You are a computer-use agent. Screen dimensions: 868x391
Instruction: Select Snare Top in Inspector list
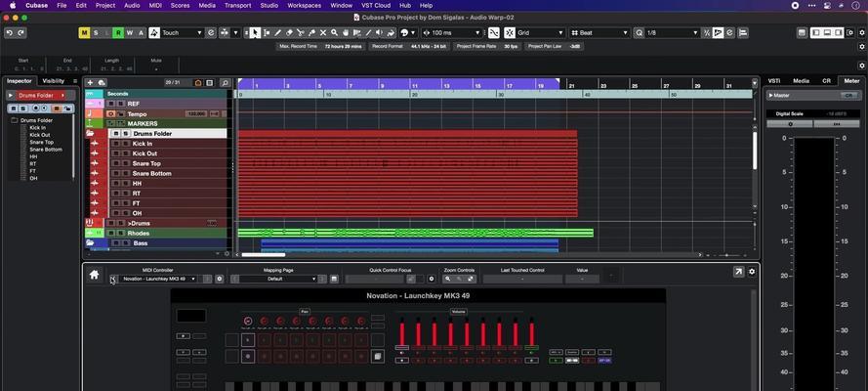point(42,143)
